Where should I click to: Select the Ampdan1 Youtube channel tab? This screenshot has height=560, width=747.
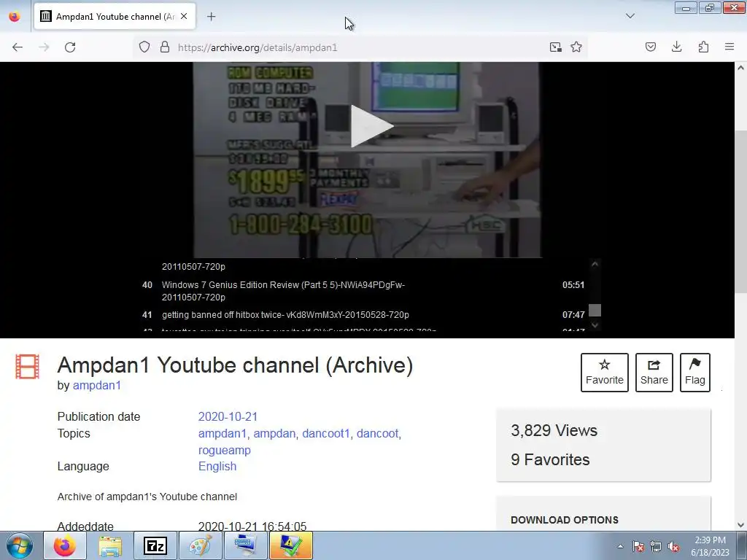click(x=115, y=17)
